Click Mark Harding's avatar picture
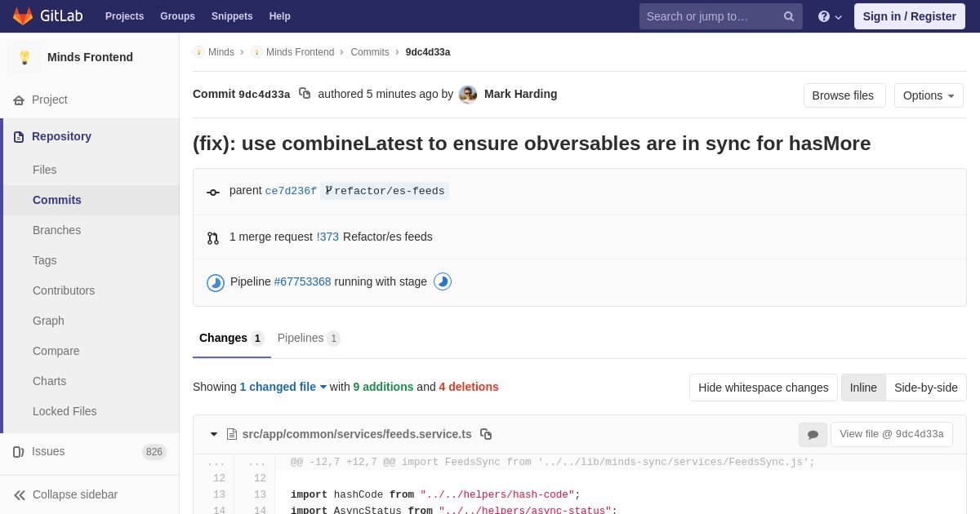This screenshot has width=980, height=514. click(x=468, y=95)
